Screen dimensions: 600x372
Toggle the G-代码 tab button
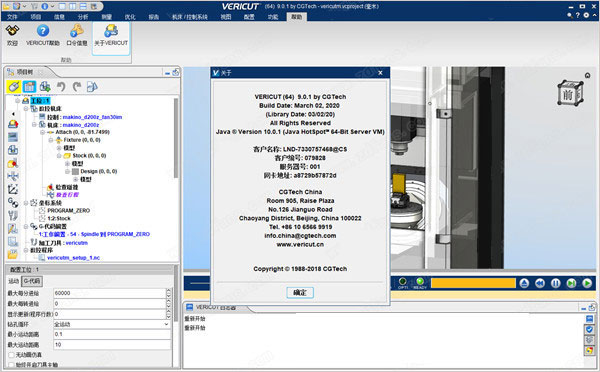pos(32,281)
